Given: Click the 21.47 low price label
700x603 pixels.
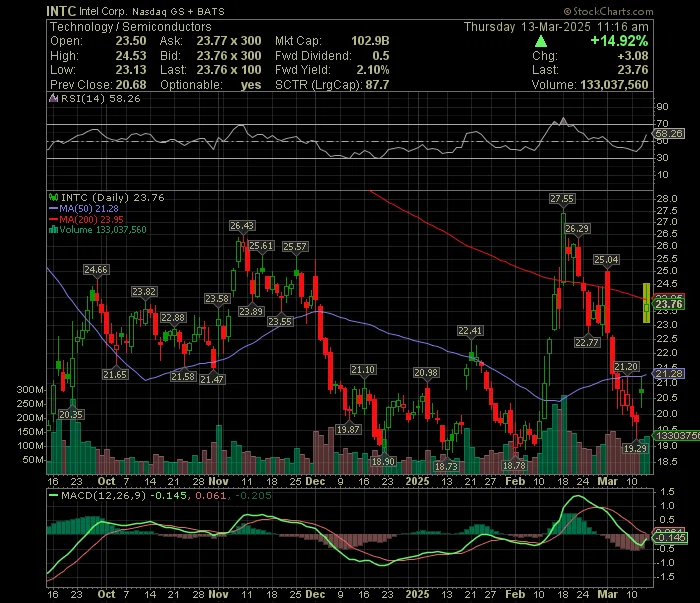Looking at the screenshot, I should coord(212,379).
